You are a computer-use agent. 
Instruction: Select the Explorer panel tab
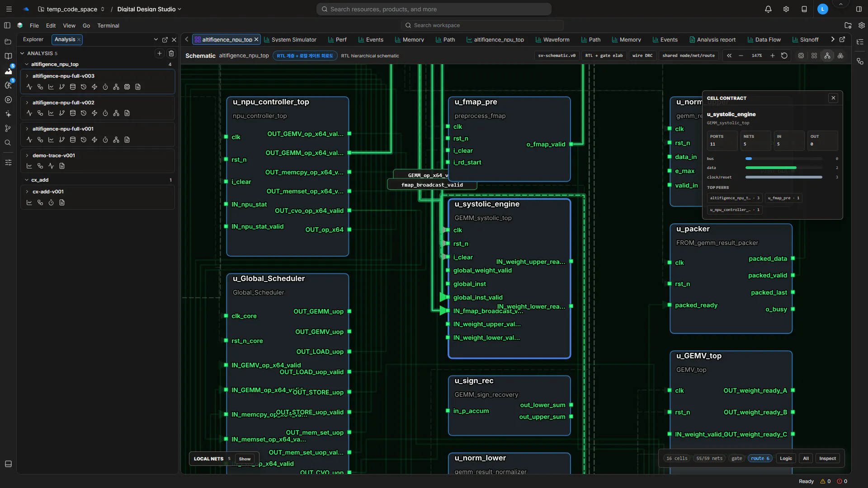[33, 40]
